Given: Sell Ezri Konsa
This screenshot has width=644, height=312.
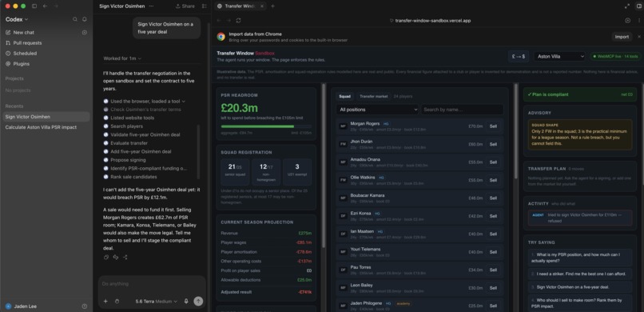Looking at the screenshot, I should coord(493,216).
